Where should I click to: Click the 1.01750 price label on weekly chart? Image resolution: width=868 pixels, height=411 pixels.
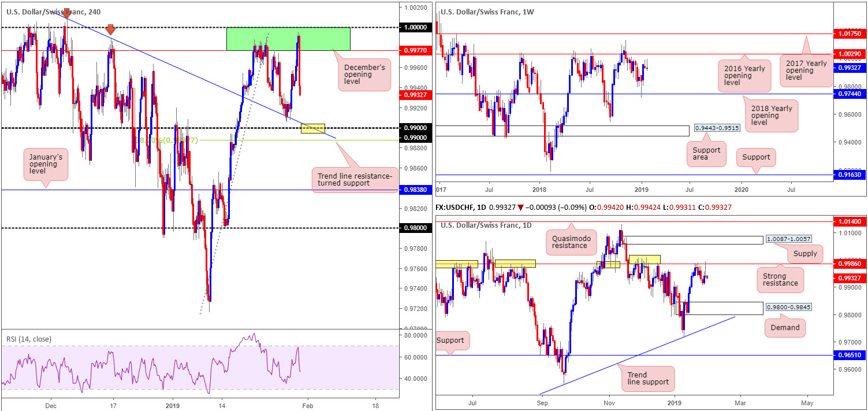[850, 34]
